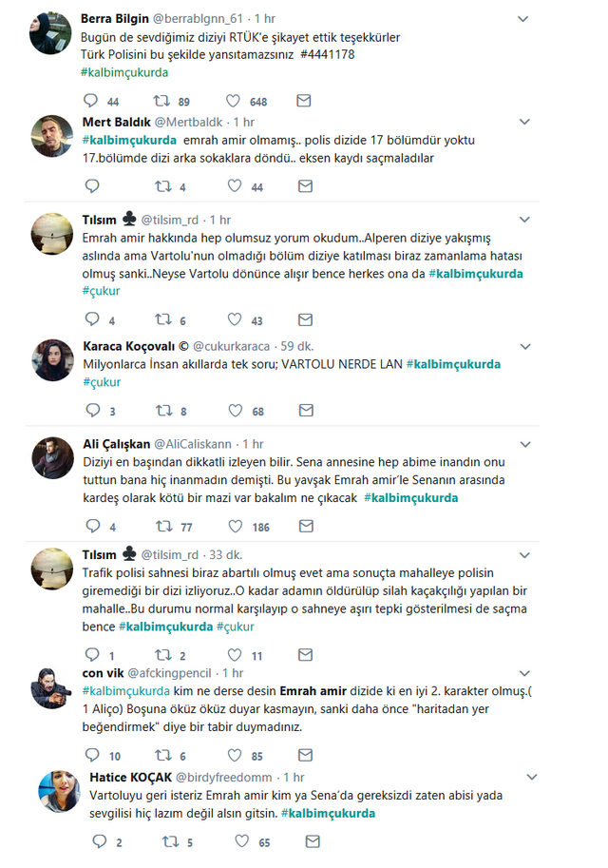This screenshot has width=608, height=868.
Task: Open the tweet menu for con vik's post
Action: (x=523, y=674)
